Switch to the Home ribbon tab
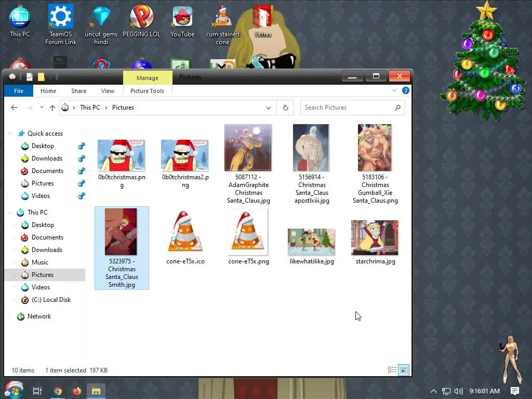Image resolution: width=532 pixels, height=399 pixels. click(48, 91)
